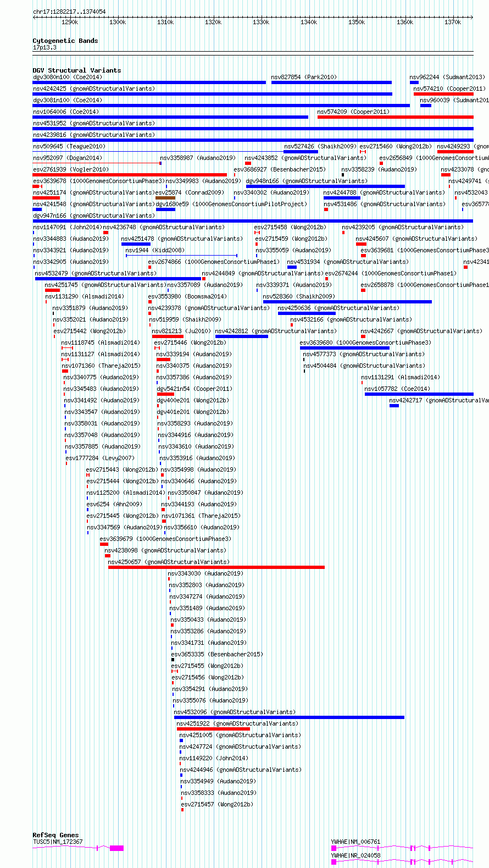Open dgv948n166 gnomAD variant label
This screenshot has width=489, height=868.
[307, 181]
